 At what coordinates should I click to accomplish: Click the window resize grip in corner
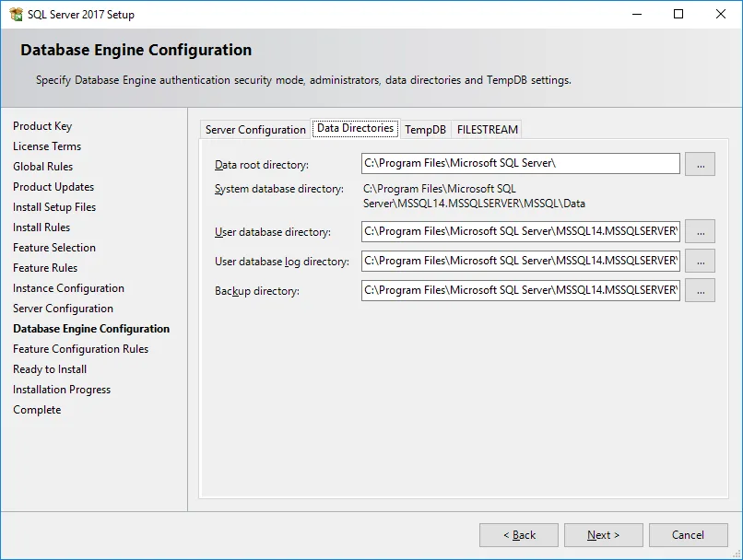tap(736, 553)
